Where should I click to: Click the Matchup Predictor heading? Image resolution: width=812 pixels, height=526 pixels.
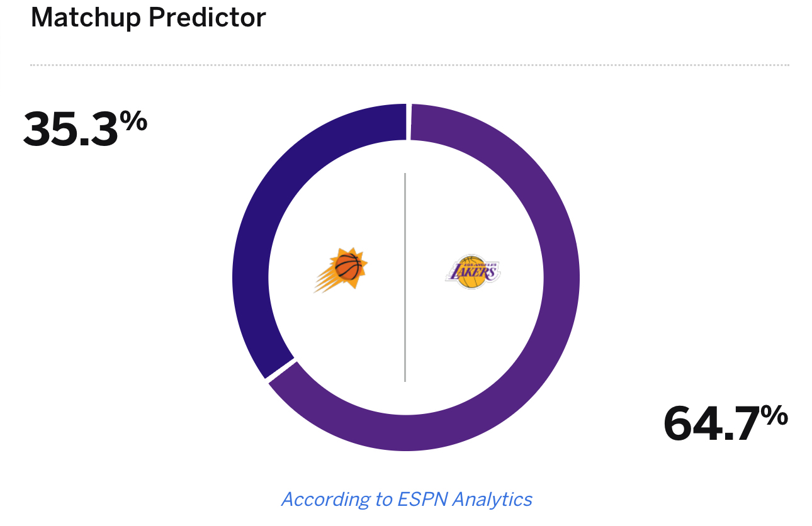point(149,18)
